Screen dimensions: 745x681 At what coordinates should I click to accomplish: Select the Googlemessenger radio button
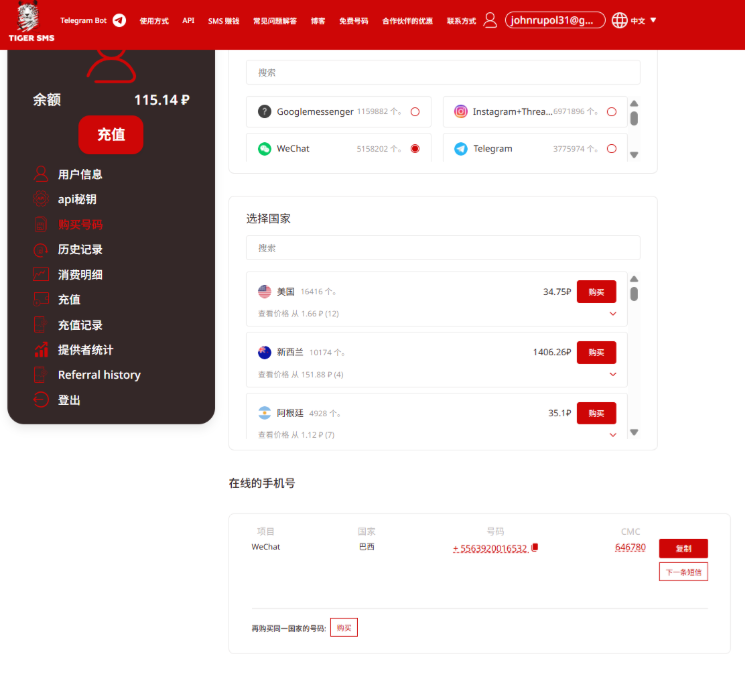pyautogui.click(x=415, y=112)
